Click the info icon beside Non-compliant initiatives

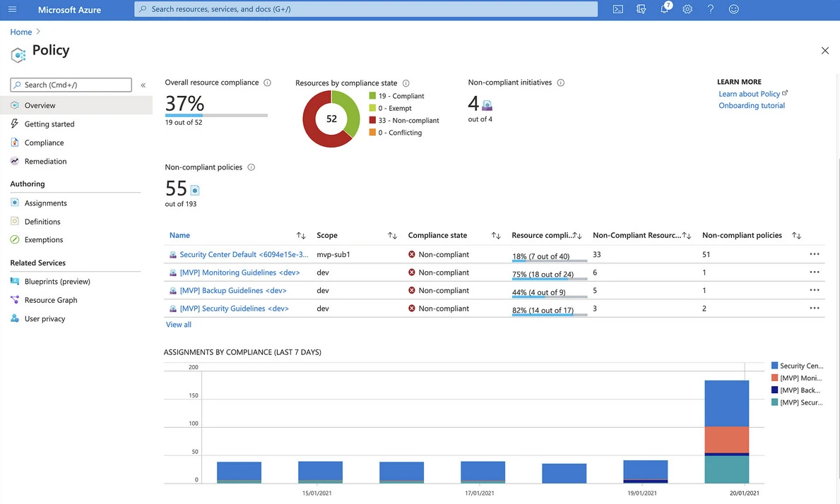tap(561, 83)
